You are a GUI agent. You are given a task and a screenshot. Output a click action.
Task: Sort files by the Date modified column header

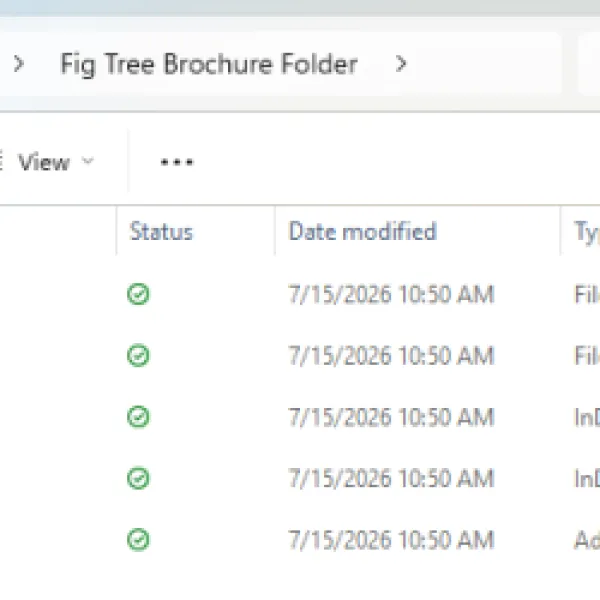click(x=362, y=232)
